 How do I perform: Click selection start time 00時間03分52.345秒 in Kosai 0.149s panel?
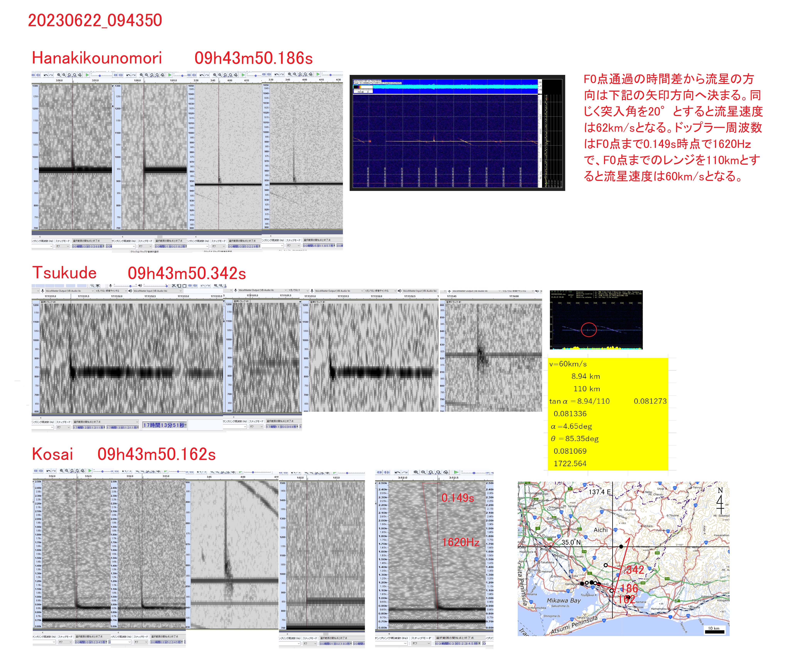click(x=457, y=644)
